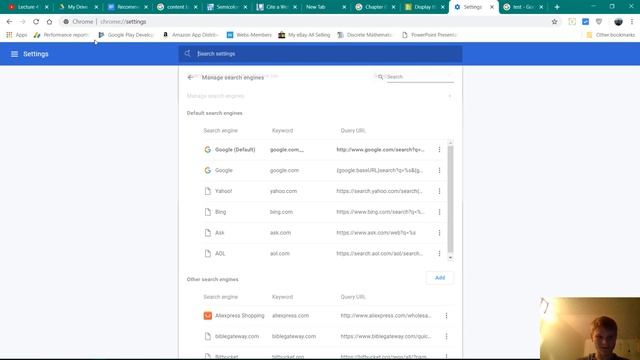Open the home page button

click(x=49, y=22)
